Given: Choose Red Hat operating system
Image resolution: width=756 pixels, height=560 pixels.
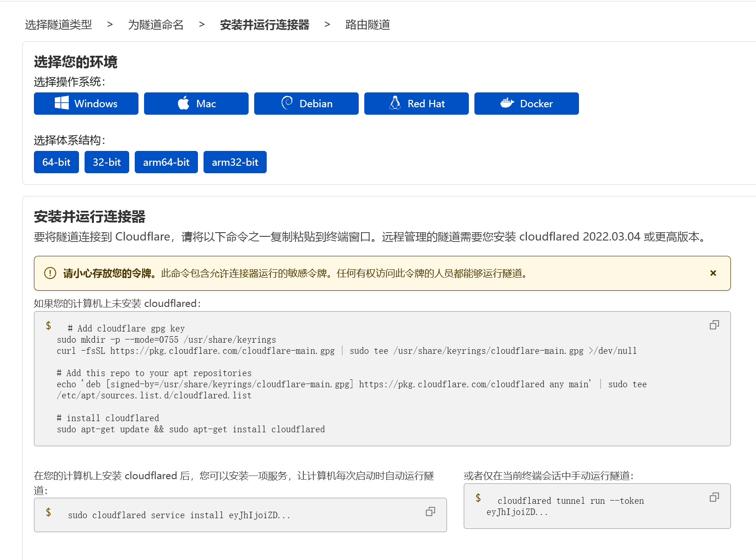Looking at the screenshot, I should [416, 104].
